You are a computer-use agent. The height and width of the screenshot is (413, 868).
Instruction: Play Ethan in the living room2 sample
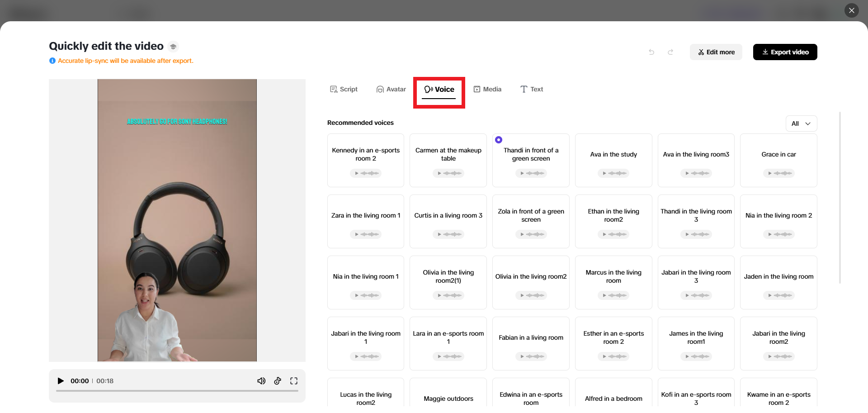click(x=613, y=234)
